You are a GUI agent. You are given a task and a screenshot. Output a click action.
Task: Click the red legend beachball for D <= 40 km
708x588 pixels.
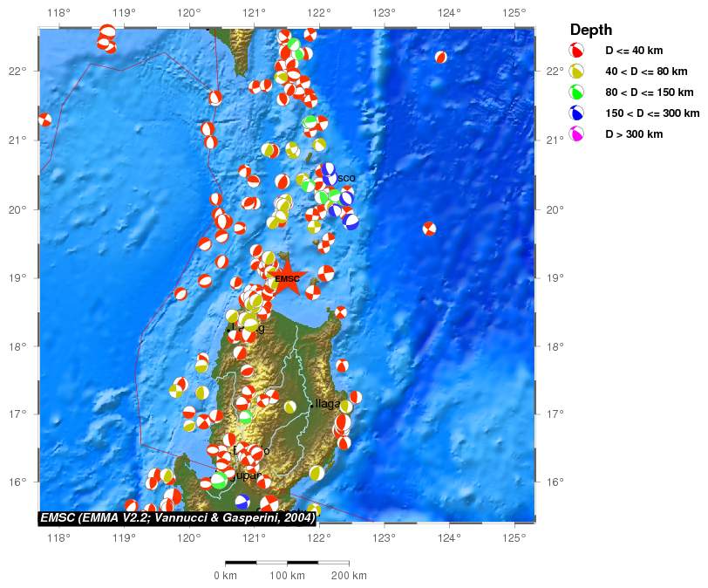[576, 50]
